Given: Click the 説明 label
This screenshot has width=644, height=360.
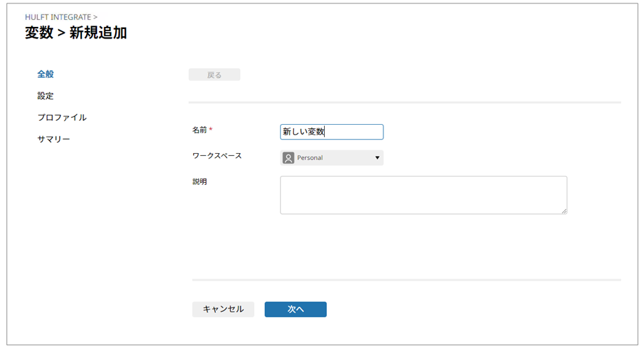Looking at the screenshot, I should (x=199, y=182).
